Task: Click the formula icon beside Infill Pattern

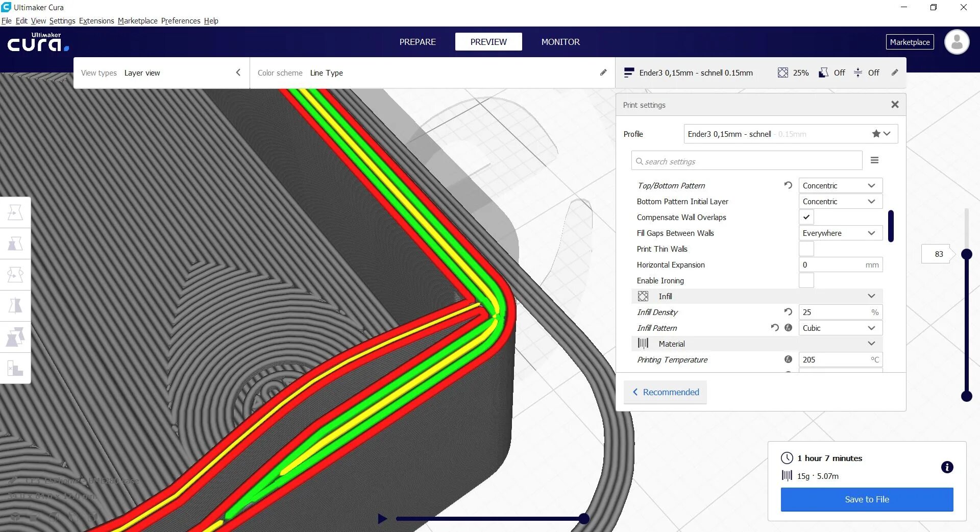Action: point(788,328)
